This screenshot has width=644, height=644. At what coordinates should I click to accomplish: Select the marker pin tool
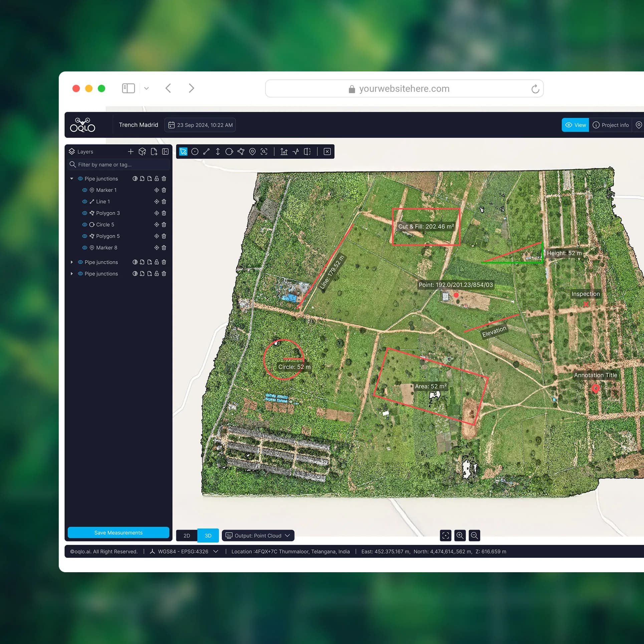[252, 152]
